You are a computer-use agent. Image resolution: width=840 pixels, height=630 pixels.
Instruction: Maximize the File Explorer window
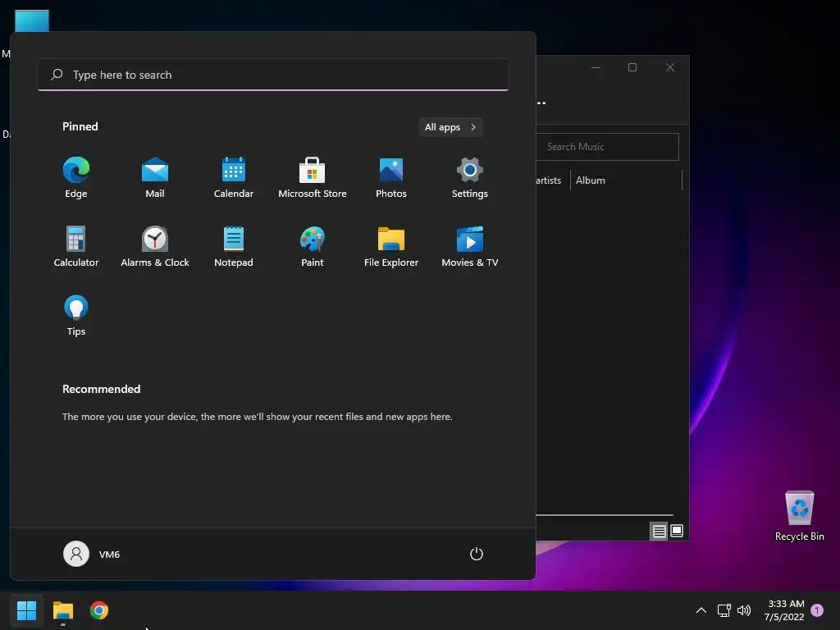pos(632,67)
